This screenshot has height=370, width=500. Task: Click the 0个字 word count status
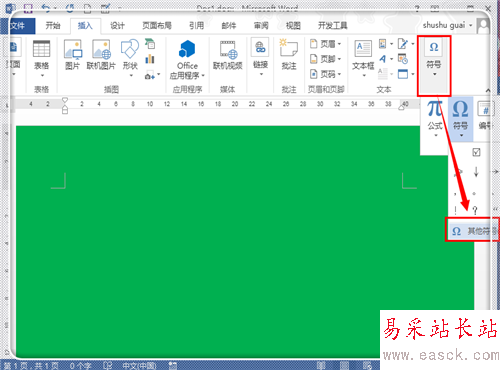(80, 366)
